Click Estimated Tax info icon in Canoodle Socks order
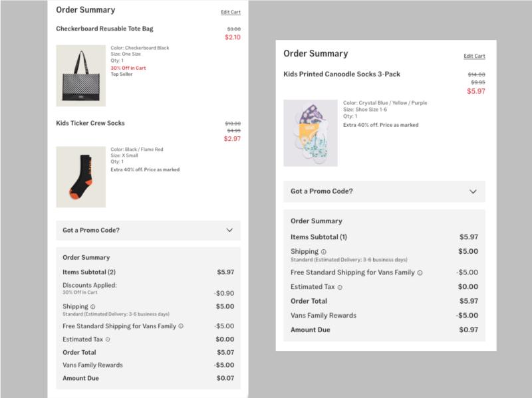Image resolution: width=532 pixels, height=398 pixels. point(340,287)
